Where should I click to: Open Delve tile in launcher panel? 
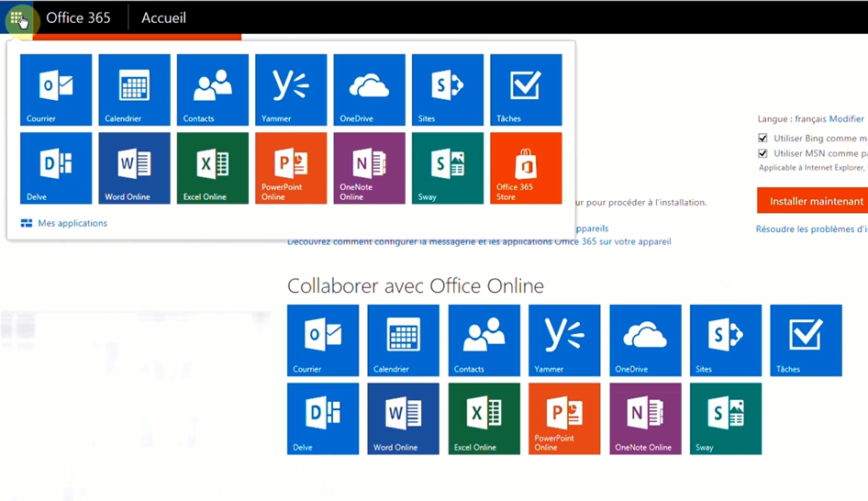[56, 168]
